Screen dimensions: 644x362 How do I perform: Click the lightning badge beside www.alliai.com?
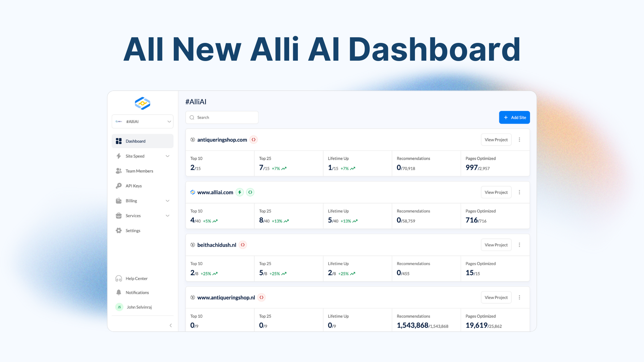coord(239,192)
